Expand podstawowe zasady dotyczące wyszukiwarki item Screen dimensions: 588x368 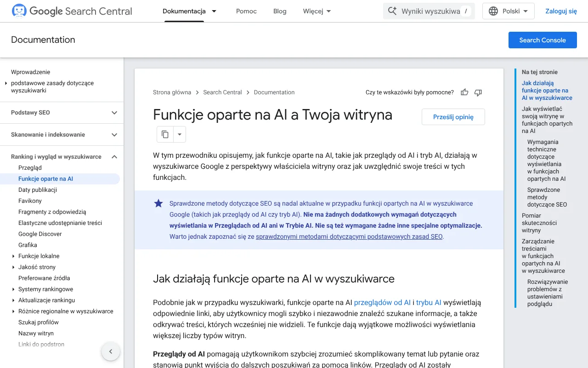6,83
